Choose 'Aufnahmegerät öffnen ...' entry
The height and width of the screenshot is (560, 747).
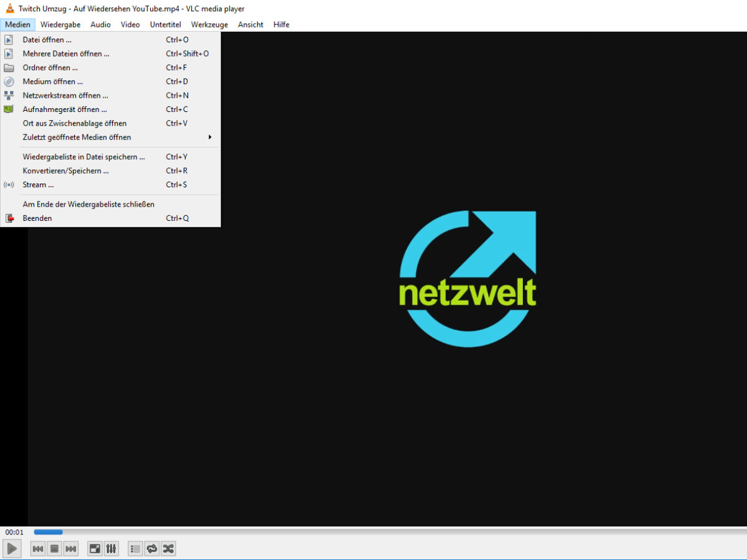click(110, 110)
